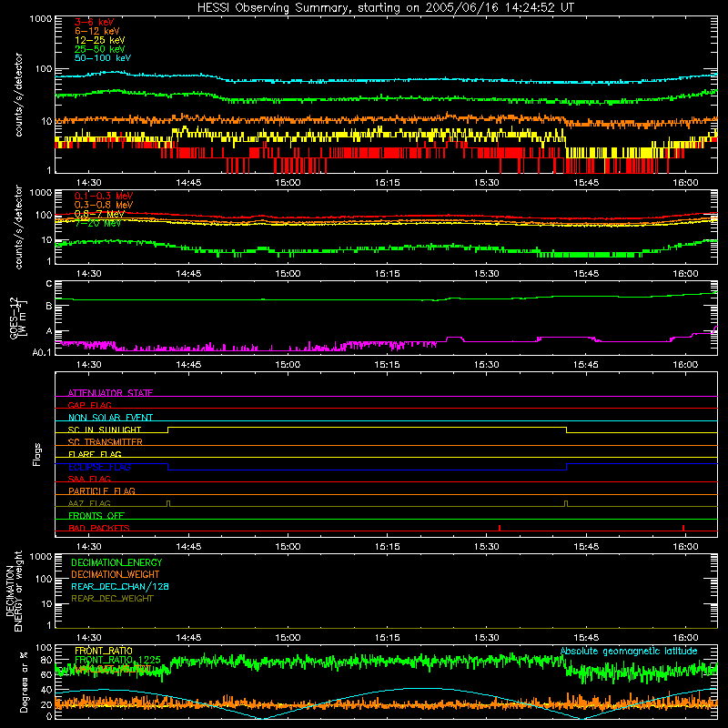Click the AAZ_FLAG pulse near 15:42
Screen dimensions: 728x728
(566, 503)
